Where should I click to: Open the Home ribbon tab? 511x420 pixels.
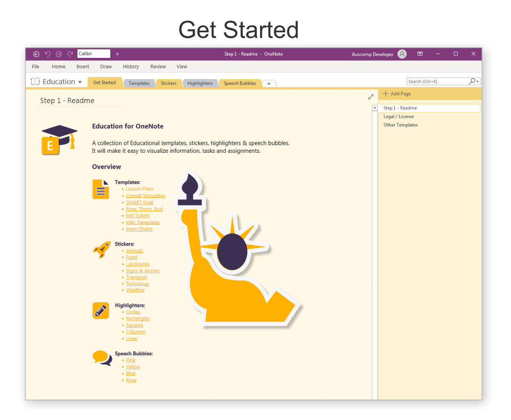pyautogui.click(x=59, y=66)
